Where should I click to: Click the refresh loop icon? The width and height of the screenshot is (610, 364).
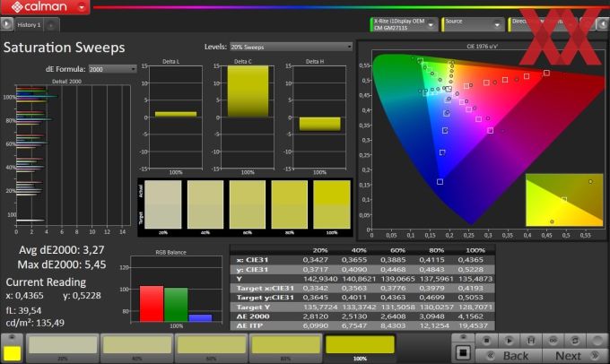tap(575, 341)
